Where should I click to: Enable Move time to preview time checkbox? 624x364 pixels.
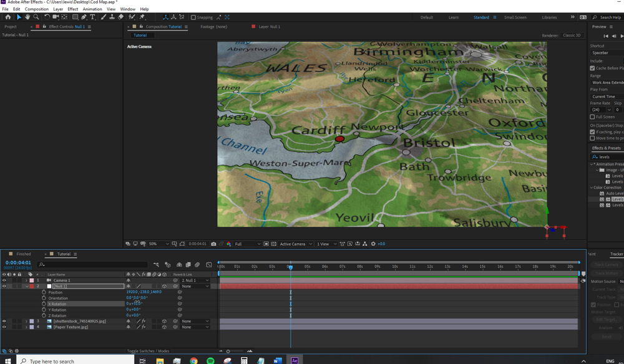[x=592, y=138]
